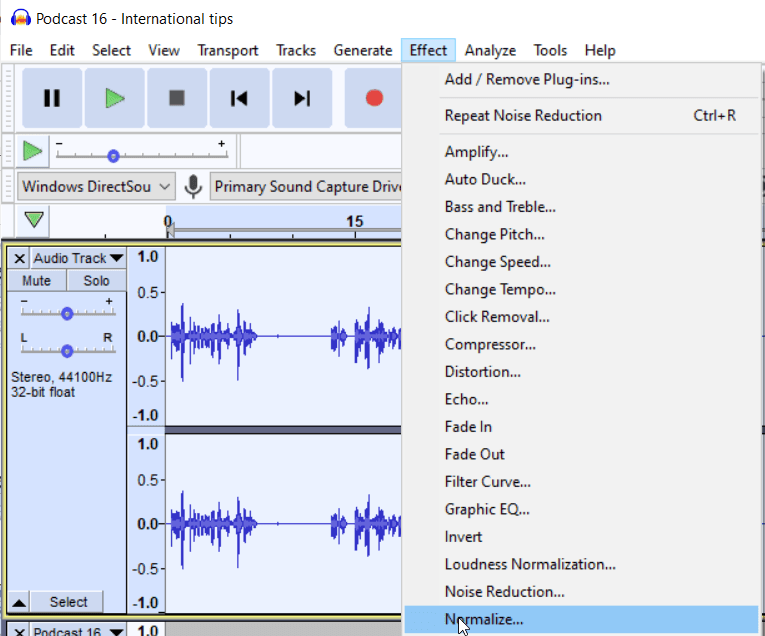The height and width of the screenshot is (636, 765).
Task: Collapse the Audio Track using the up arrow
Action: [19, 602]
